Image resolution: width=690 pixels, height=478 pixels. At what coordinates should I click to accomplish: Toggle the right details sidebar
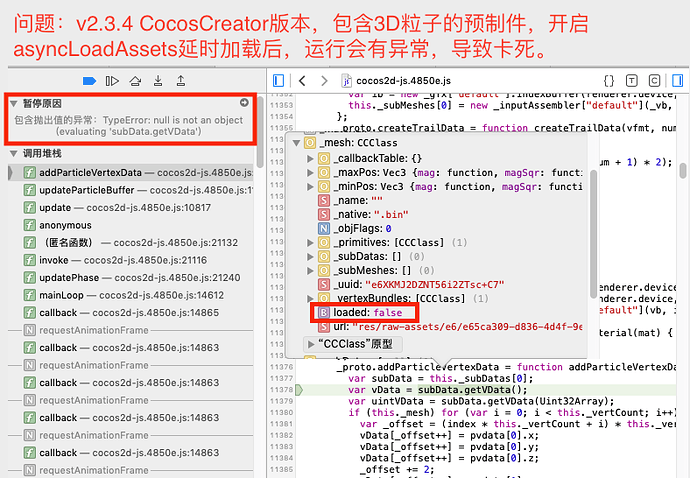point(677,81)
